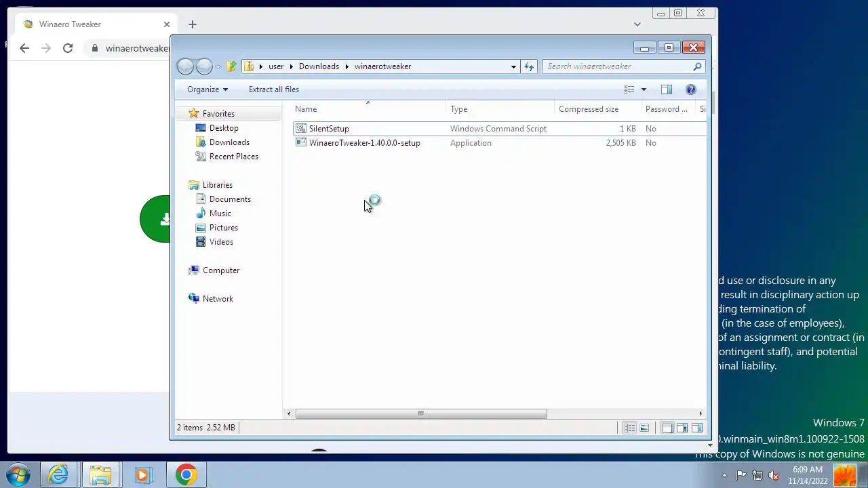This screenshot has height=488, width=868.
Task: Click the taskbar clock showing 6:09 AM
Action: coord(808,475)
